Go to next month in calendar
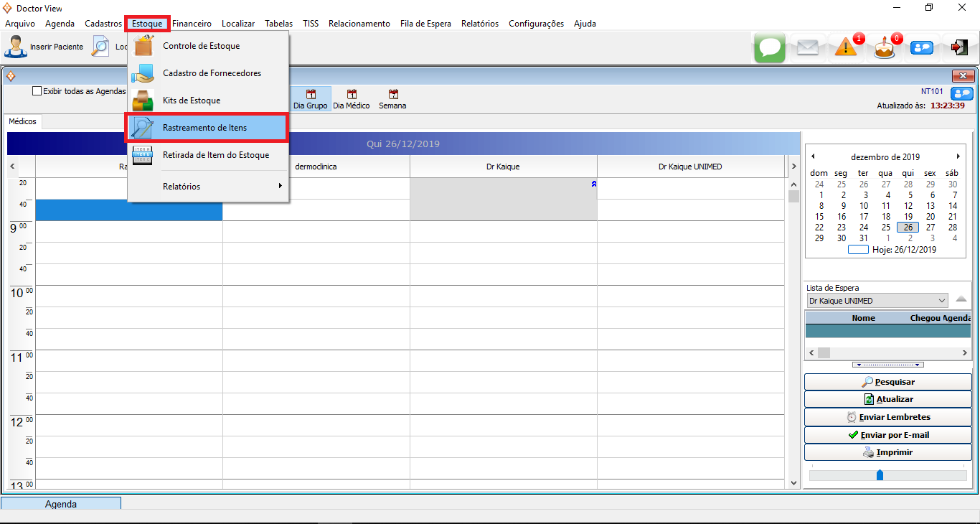Screen dimensions: 980x524 point(958,156)
